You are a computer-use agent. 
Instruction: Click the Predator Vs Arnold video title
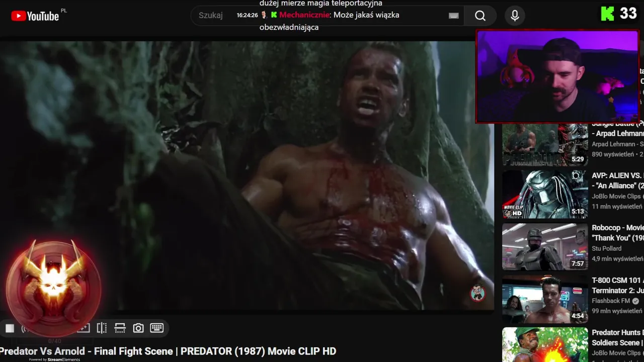tap(168, 351)
